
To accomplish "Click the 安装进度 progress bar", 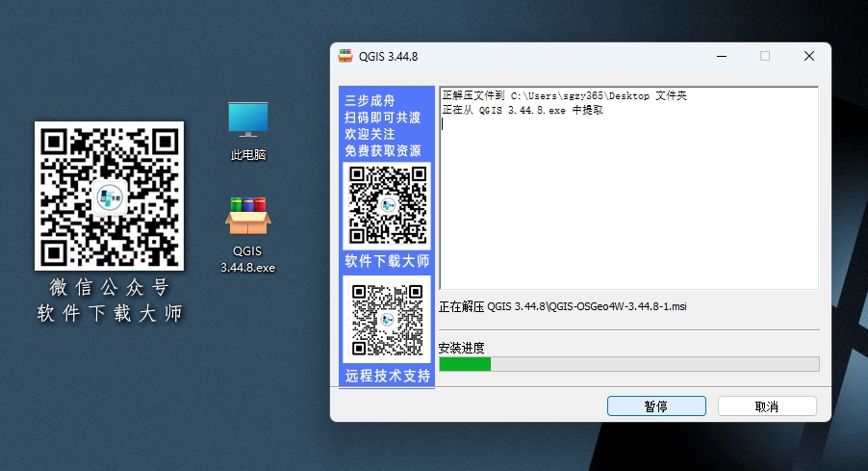I will pyautogui.click(x=628, y=364).
